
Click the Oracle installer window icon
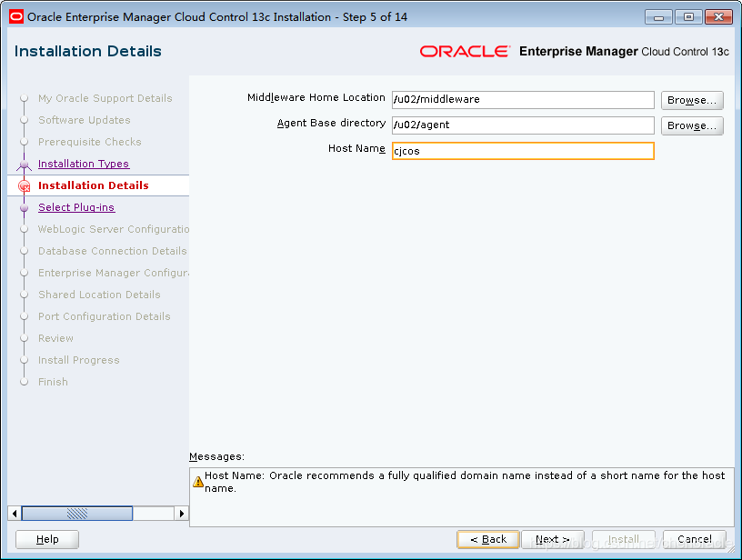point(16,17)
